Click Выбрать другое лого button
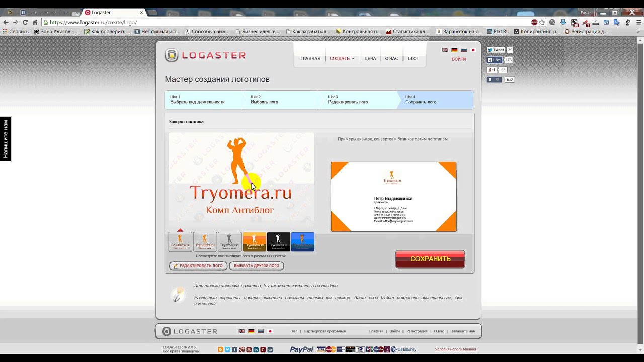The height and width of the screenshot is (362, 644). [256, 266]
